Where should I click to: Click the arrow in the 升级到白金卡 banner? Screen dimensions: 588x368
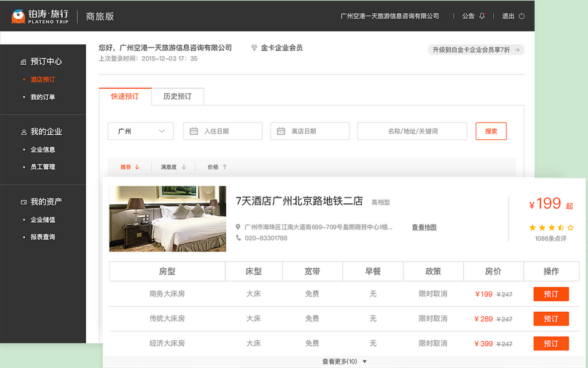[x=517, y=50]
